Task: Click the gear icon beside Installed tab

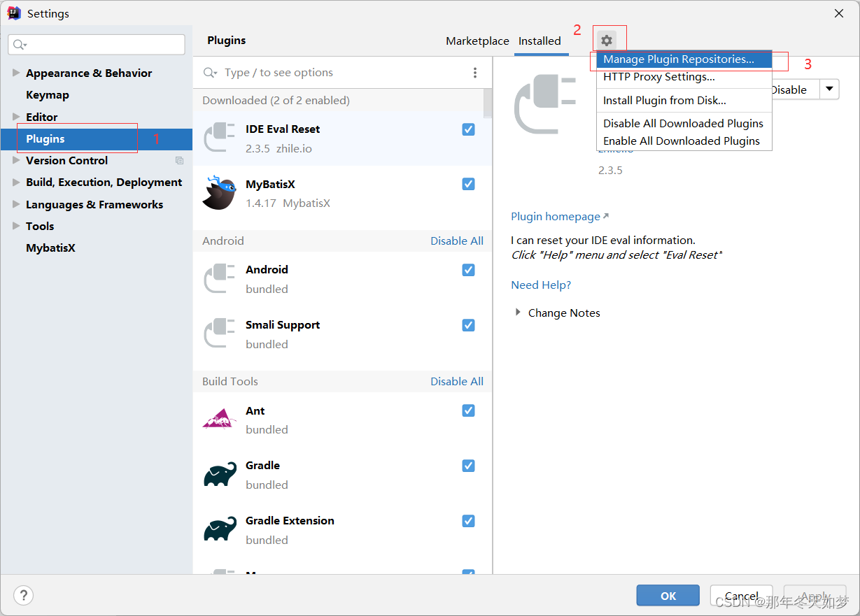Action: (x=607, y=41)
